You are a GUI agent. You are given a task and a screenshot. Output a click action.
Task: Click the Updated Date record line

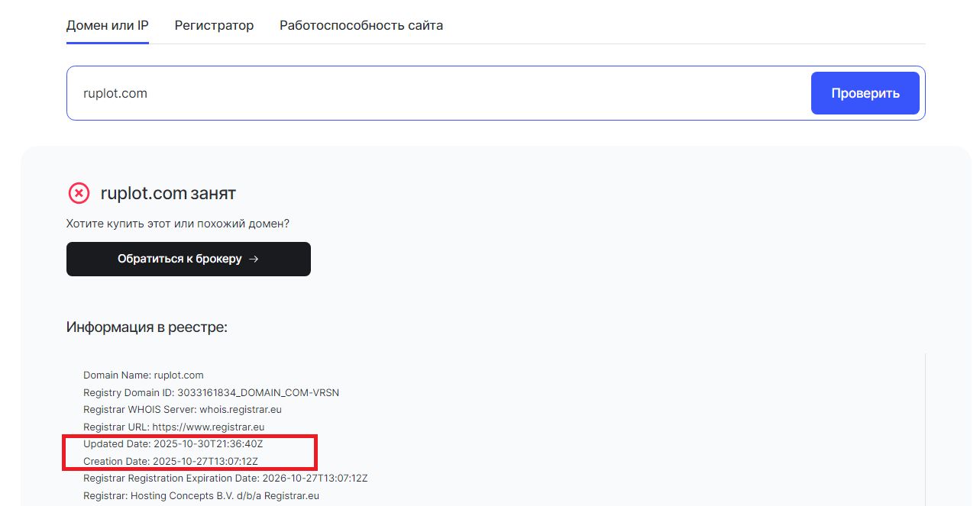click(x=173, y=443)
